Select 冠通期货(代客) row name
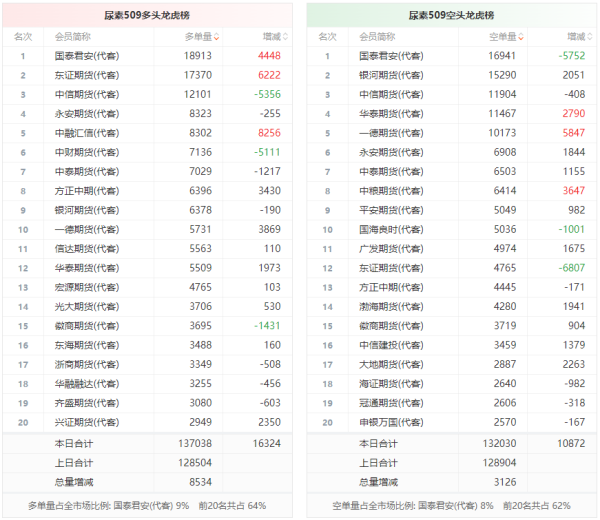 coord(391,403)
